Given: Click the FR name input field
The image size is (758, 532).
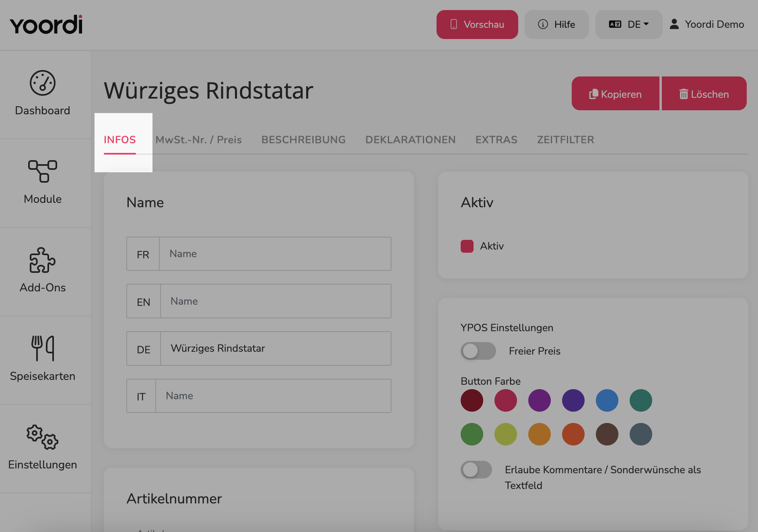Looking at the screenshot, I should 275,254.
